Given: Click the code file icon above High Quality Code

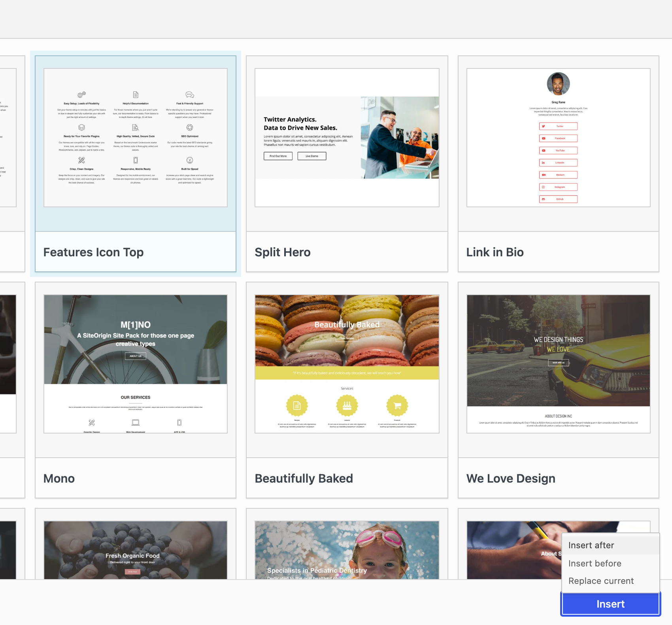Looking at the screenshot, I should (136, 127).
